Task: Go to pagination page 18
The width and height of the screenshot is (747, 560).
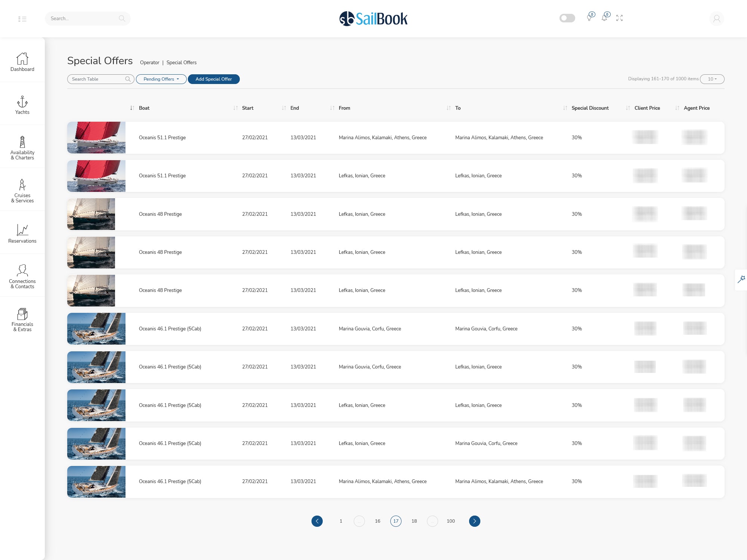Action: pyautogui.click(x=414, y=521)
